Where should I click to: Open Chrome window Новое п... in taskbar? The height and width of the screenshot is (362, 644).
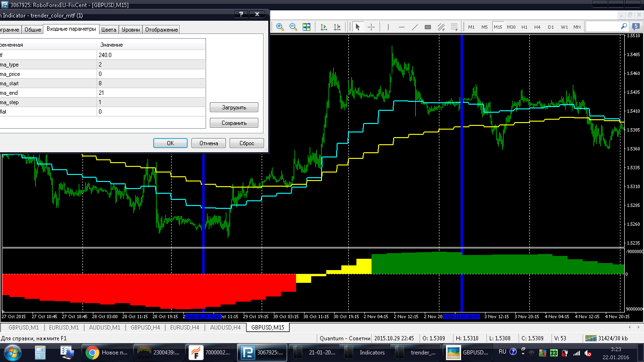(106, 352)
